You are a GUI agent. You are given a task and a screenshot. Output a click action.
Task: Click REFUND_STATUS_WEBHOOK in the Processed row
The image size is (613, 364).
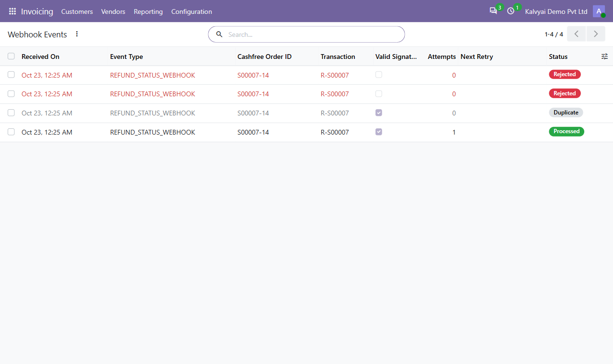point(153,132)
